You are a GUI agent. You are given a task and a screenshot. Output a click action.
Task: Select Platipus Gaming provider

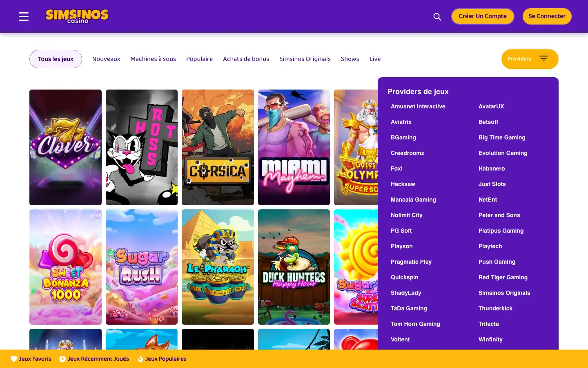[x=501, y=231]
